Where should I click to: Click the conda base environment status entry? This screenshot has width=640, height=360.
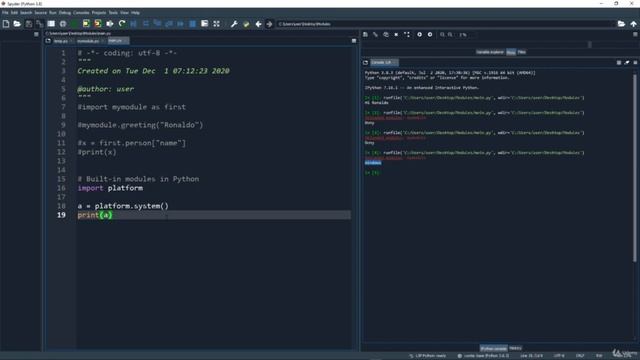[483, 356]
